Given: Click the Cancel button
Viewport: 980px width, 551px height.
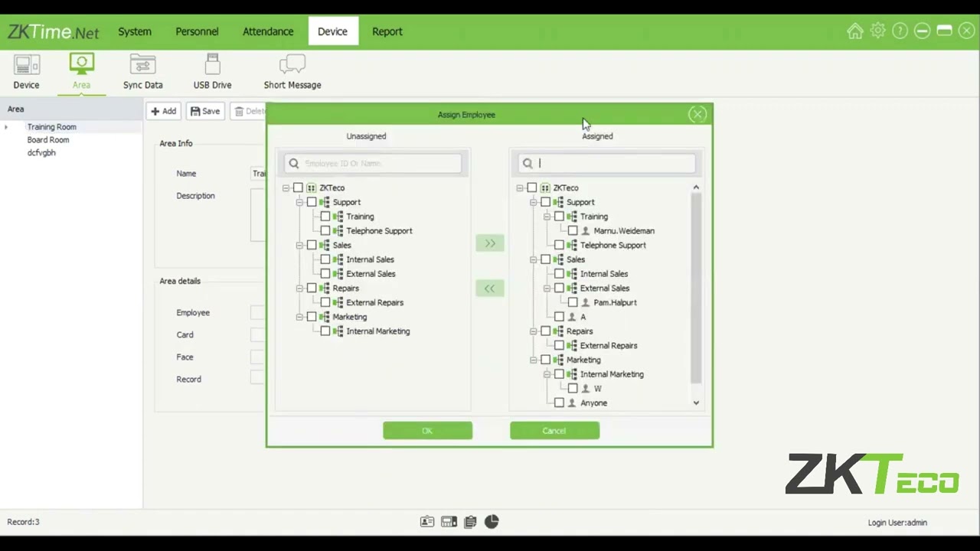Looking at the screenshot, I should (554, 431).
